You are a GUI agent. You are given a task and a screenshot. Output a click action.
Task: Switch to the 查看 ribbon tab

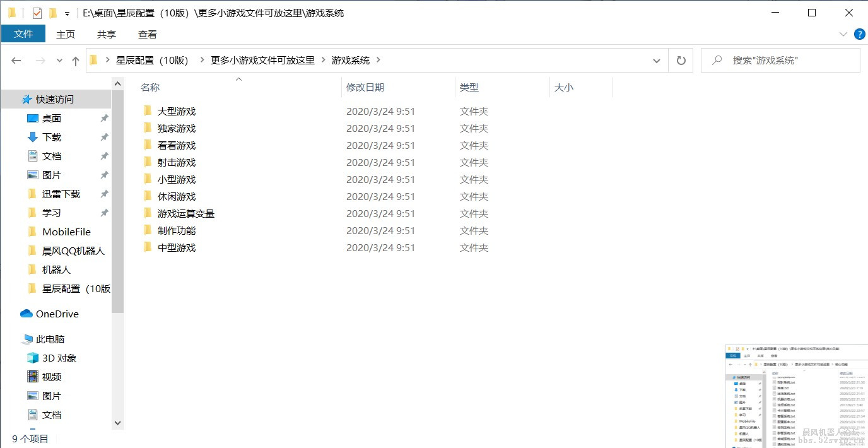(x=147, y=34)
